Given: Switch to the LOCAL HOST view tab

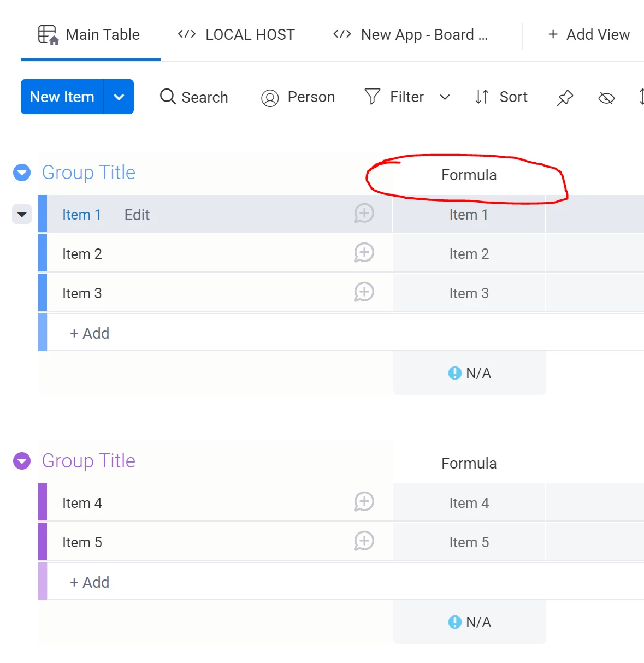Looking at the screenshot, I should click(x=236, y=35).
